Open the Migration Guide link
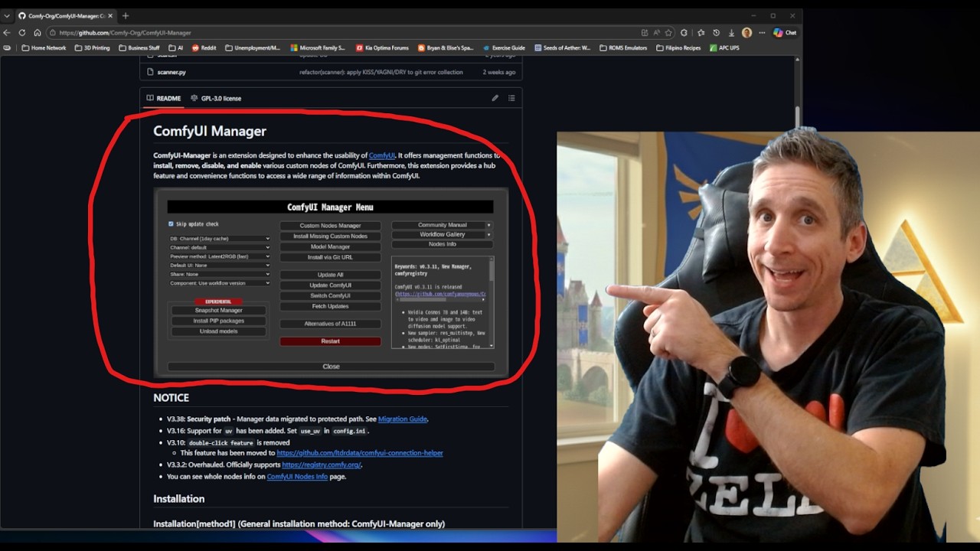This screenshot has height=551, width=980. click(x=402, y=419)
